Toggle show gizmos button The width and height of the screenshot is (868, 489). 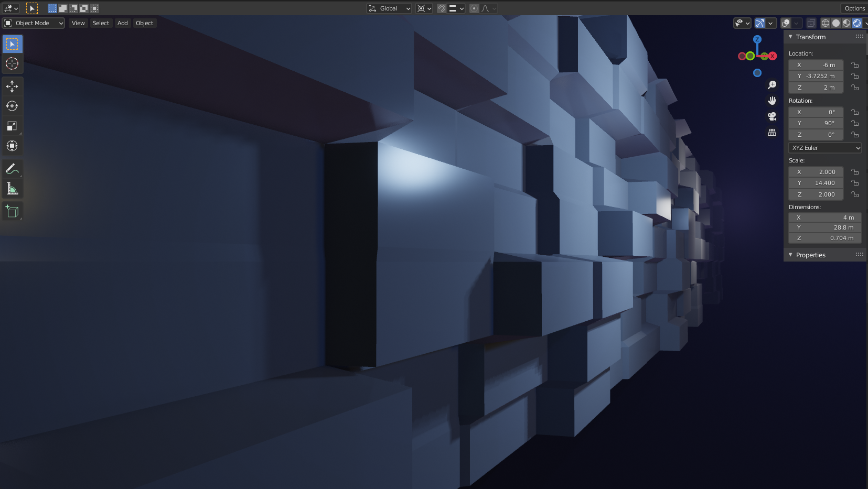click(x=760, y=23)
